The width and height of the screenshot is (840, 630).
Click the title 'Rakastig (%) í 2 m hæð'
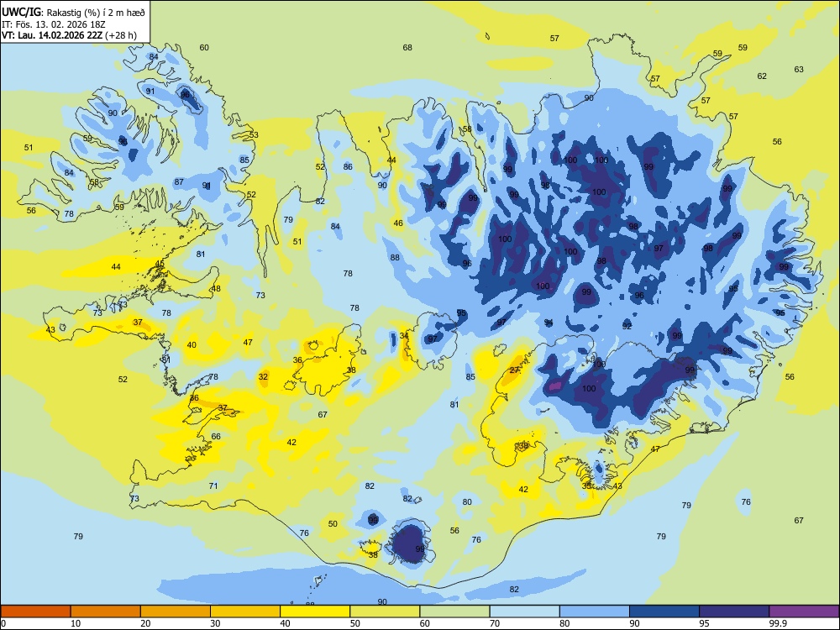click(96, 11)
